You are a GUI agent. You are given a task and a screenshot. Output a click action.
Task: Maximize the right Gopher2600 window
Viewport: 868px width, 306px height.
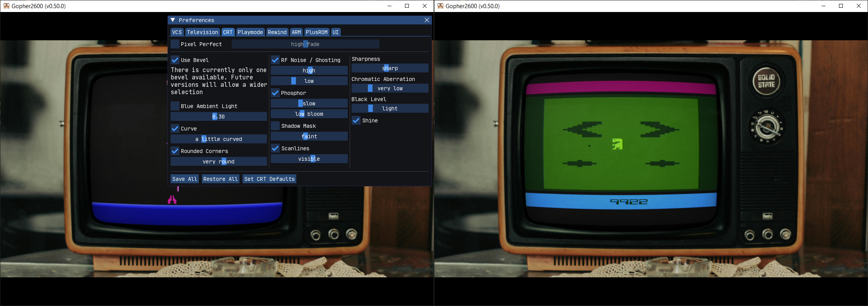pos(841,6)
